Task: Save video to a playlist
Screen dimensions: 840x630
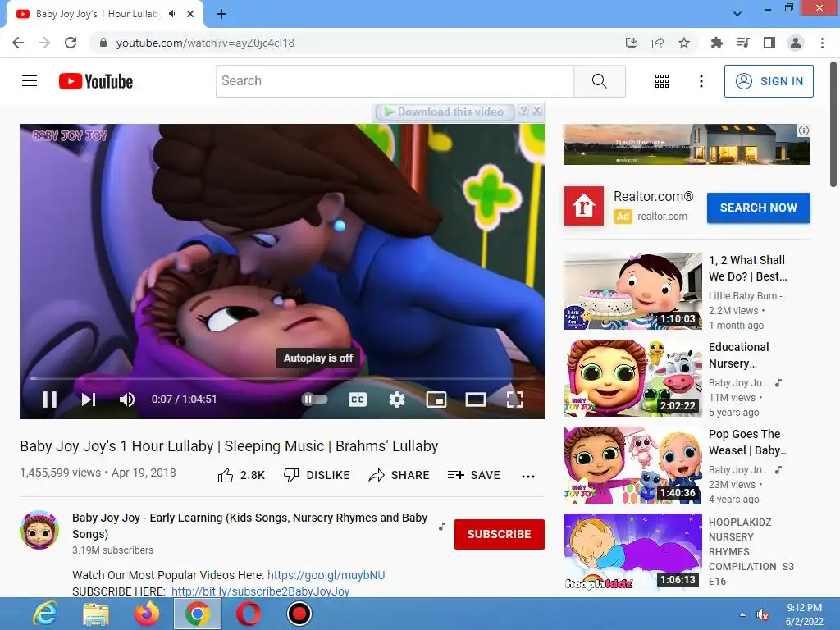Action: 473,475
